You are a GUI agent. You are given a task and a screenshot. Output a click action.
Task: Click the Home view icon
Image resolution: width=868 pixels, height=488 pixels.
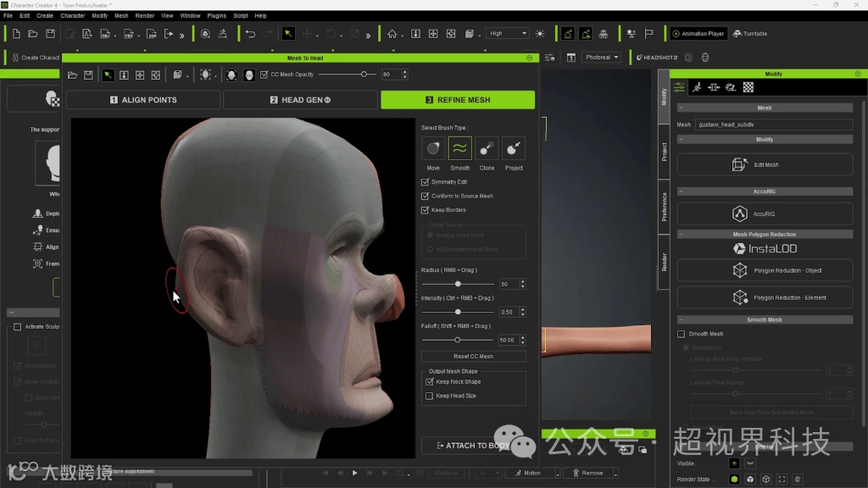[x=392, y=34]
